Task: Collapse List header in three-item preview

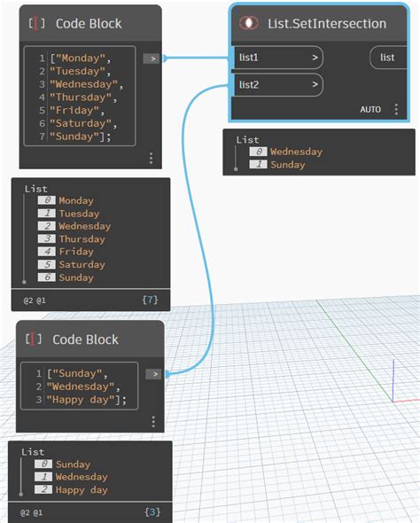Action: pos(33,452)
